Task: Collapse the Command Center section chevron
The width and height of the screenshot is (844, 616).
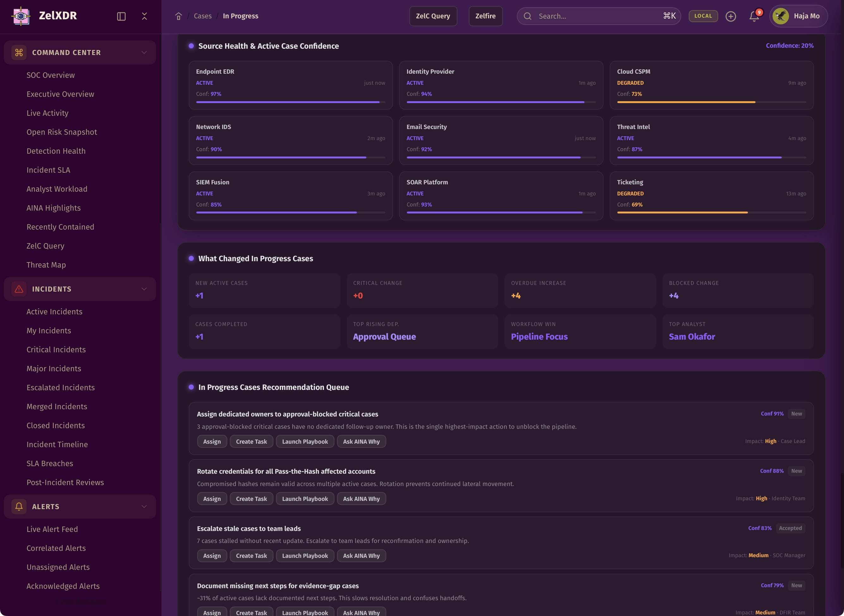Action: tap(144, 52)
